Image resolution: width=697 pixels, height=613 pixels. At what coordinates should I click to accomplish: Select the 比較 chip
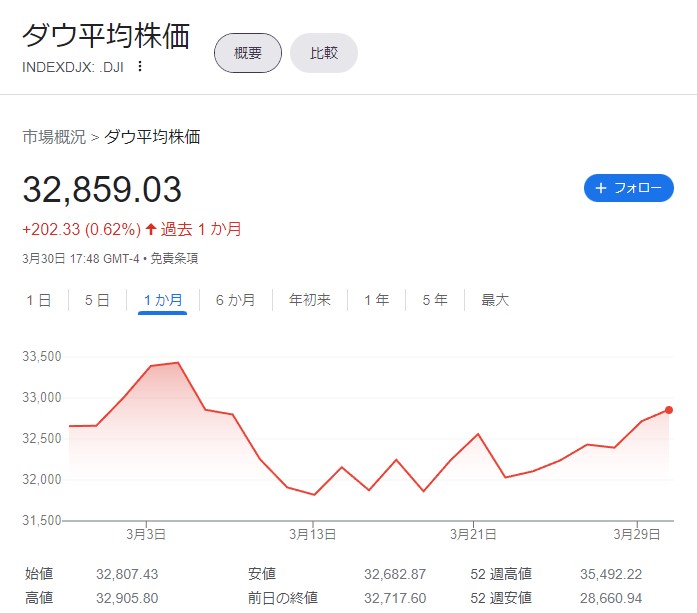click(324, 53)
